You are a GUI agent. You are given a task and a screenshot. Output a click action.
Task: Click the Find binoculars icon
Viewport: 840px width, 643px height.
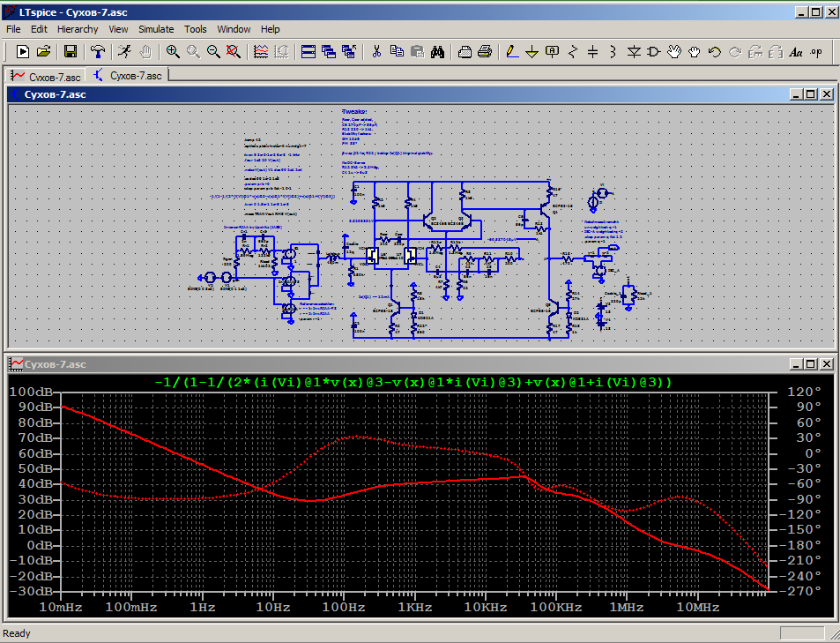[437, 52]
